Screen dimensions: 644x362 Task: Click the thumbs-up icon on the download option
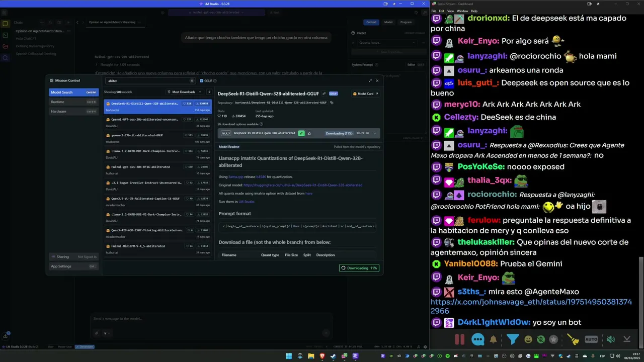coord(309,133)
